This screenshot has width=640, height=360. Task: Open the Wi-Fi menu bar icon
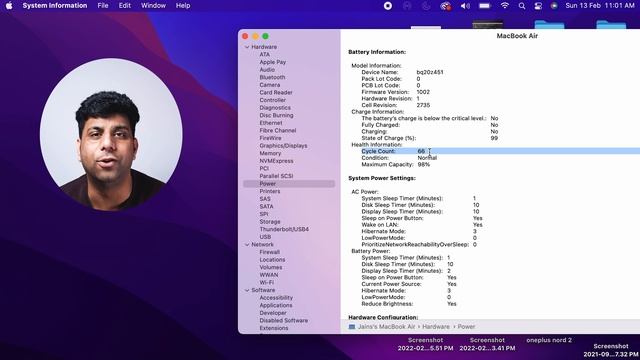pos(504,6)
